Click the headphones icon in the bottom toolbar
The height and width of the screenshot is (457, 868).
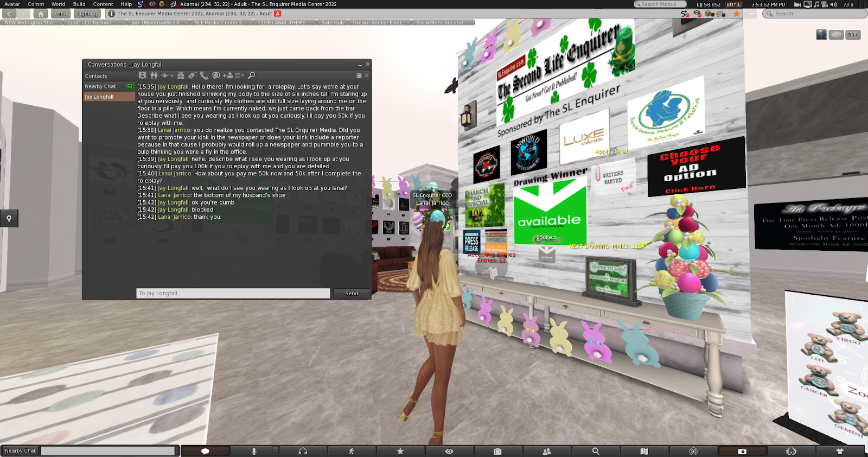[x=303, y=451]
